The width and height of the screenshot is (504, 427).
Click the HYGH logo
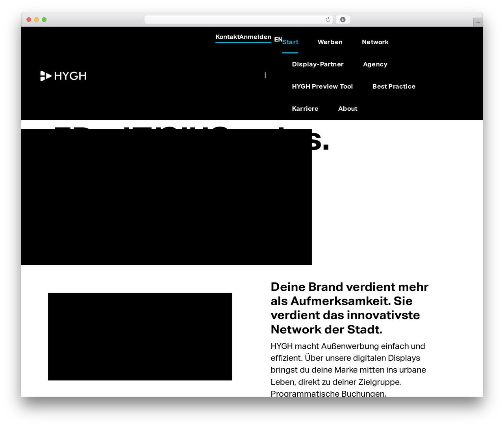63,76
